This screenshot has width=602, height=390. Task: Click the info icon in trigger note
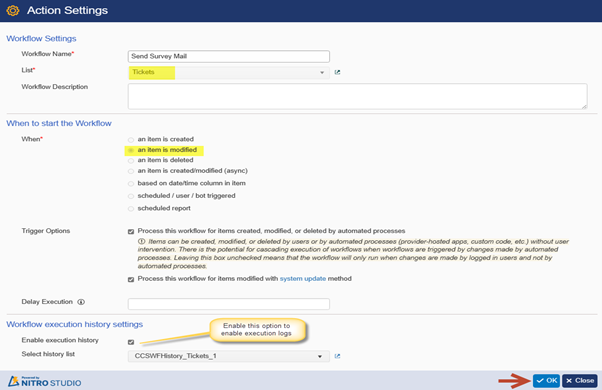[142, 241]
